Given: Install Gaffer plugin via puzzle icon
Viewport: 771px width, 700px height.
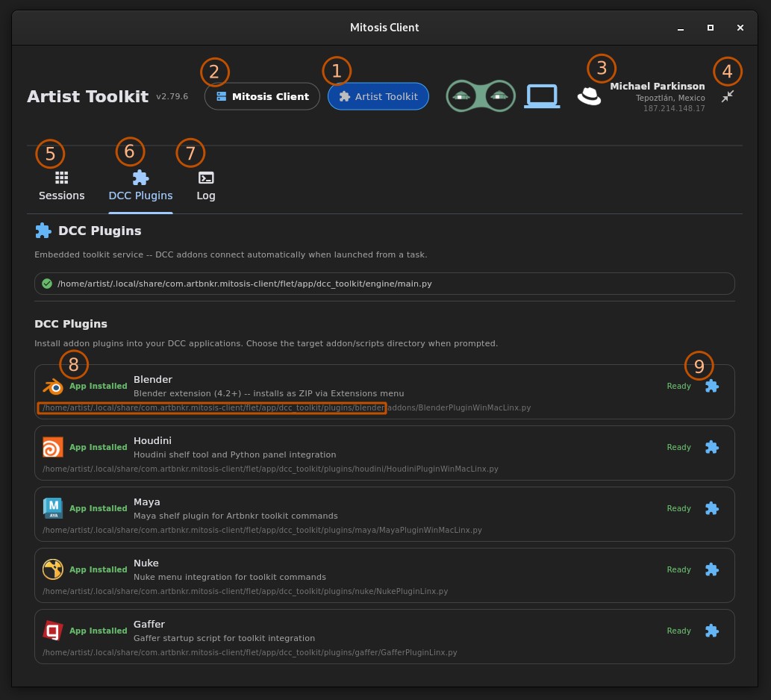Looking at the screenshot, I should pos(712,631).
